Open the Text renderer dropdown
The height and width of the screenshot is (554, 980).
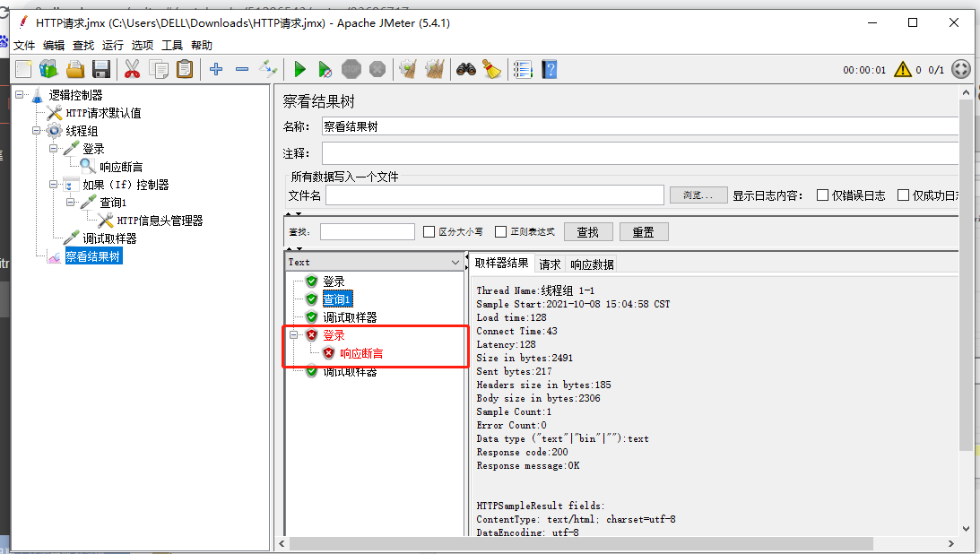point(374,263)
